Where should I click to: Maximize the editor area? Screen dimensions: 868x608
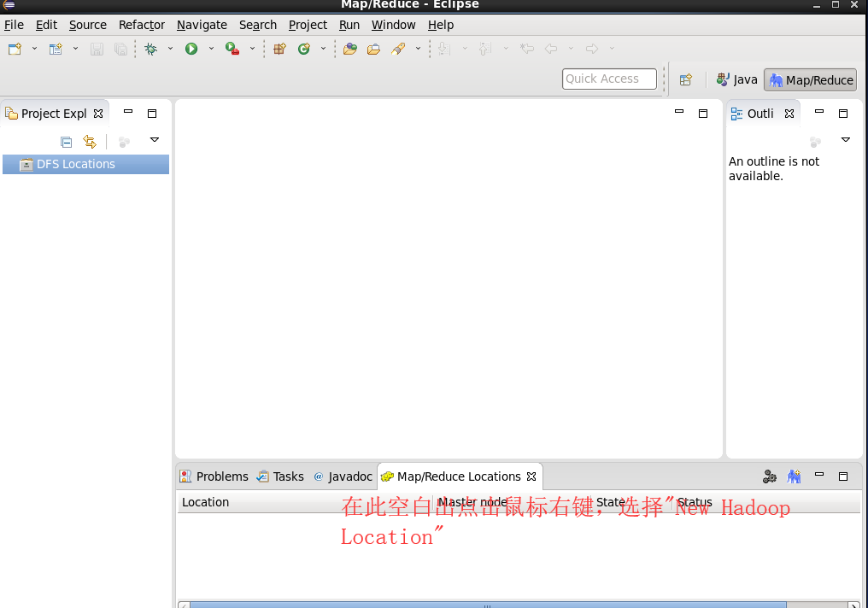(x=703, y=114)
